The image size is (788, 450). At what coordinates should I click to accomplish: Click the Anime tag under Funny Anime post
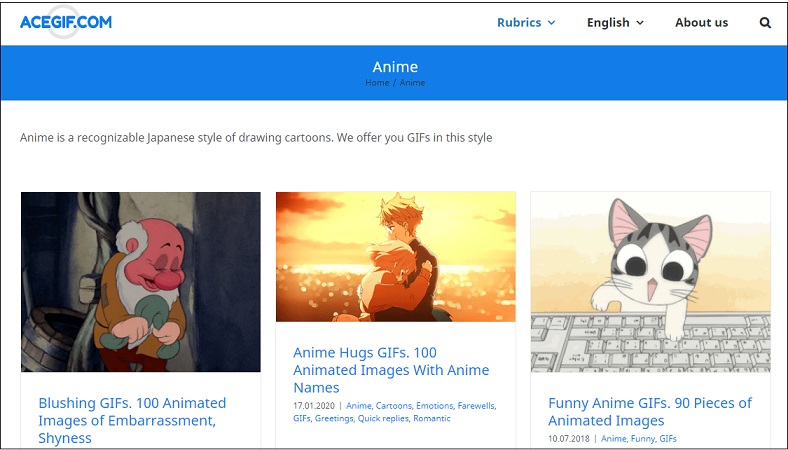[x=614, y=438]
